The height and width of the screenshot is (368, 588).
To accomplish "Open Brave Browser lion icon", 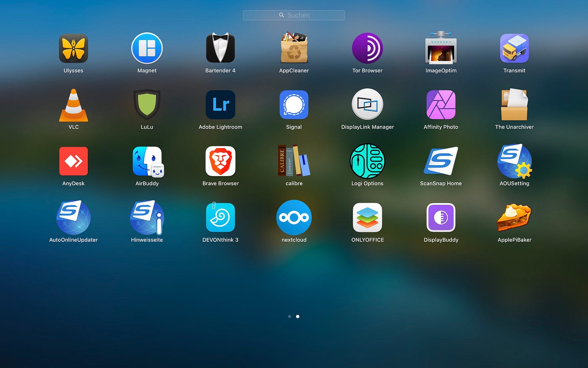I will [x=220, y=161].
